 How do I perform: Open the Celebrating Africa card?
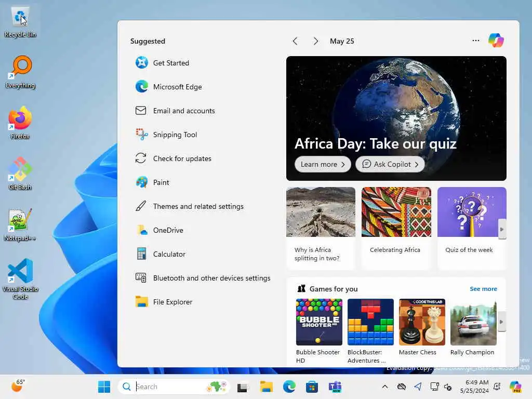tap(396, 228)
